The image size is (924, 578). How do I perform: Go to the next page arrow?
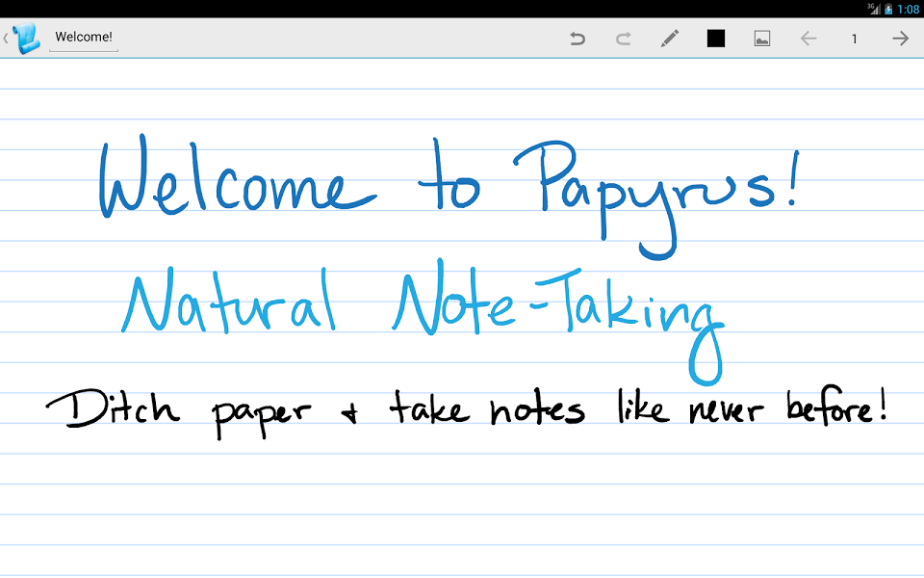[900, 39]
